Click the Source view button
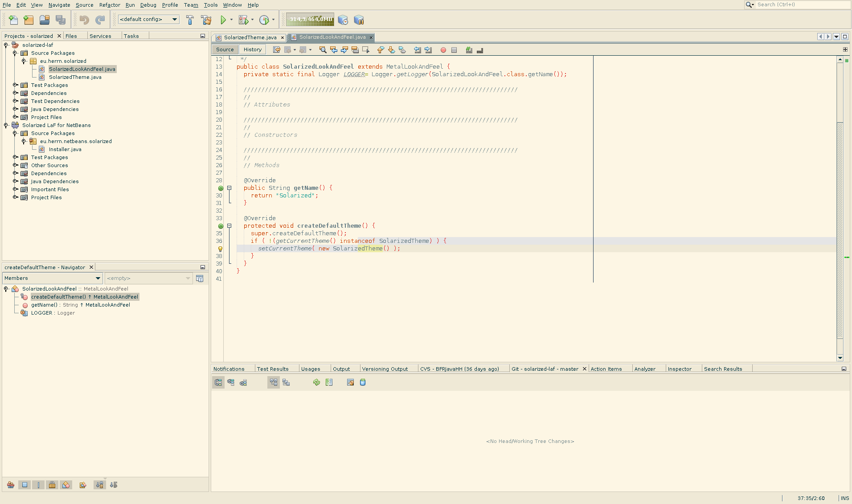This screenshot has width=852, height=504. 225,49
